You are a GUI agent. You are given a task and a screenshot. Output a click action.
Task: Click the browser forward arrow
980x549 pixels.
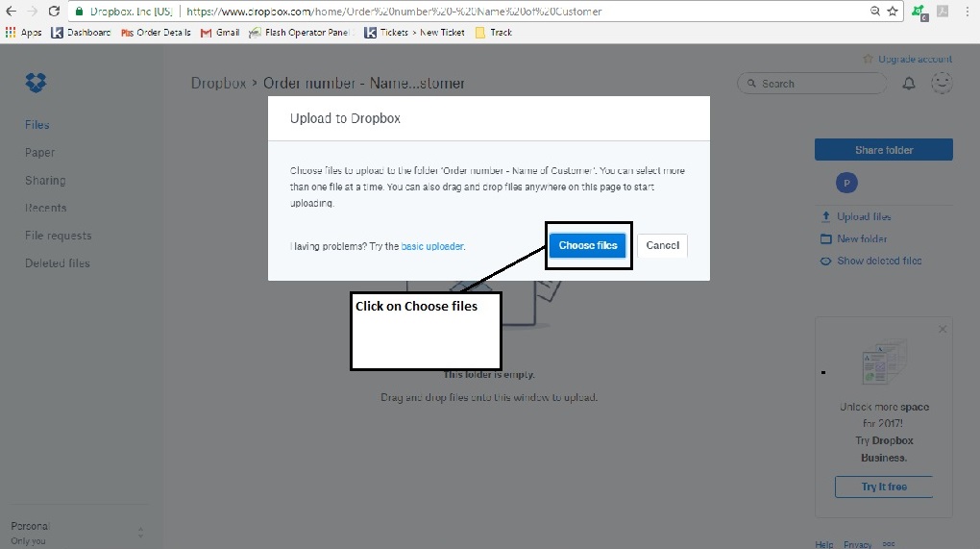pos(32,12)
